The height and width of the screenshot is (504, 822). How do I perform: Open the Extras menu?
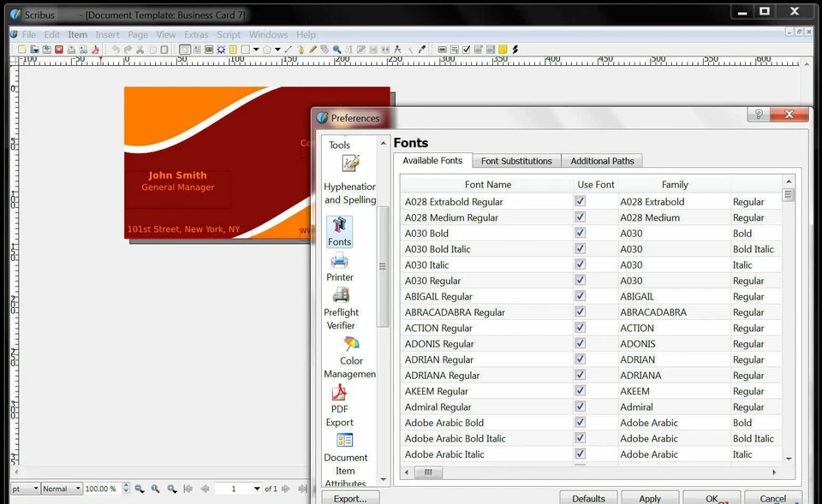tap(195, 34)
